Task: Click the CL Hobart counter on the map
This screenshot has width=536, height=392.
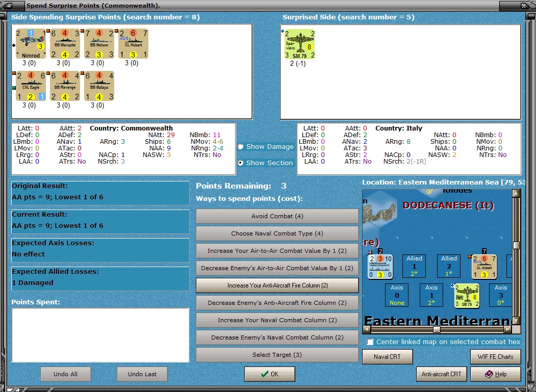Action: click(484, 267)
